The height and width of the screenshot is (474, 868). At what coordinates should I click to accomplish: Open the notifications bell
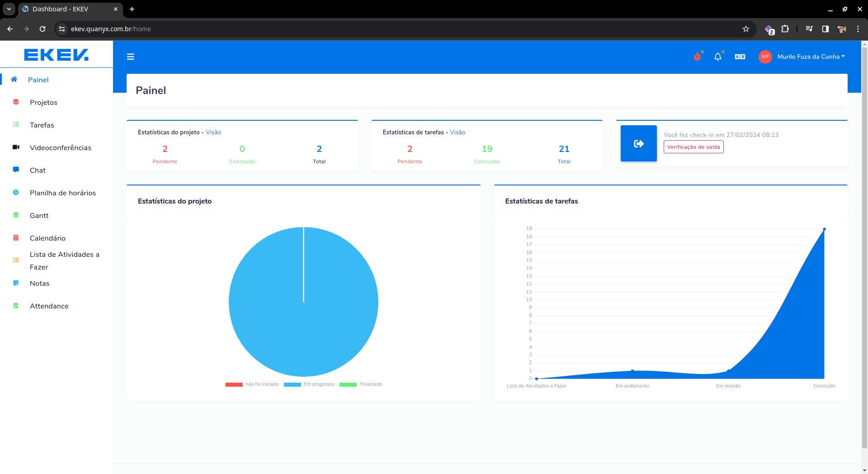click(x=717, y=57)
